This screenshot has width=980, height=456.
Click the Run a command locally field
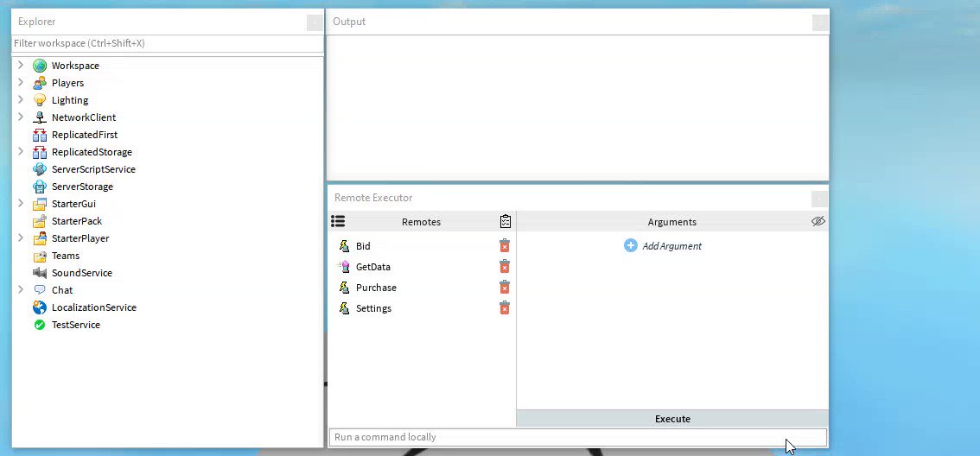point(578,437)
